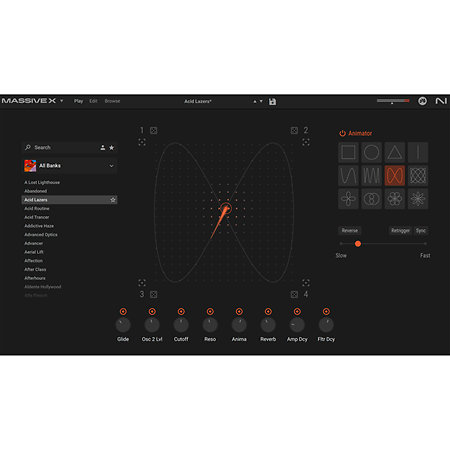Adjust the Slow to Fast speed slider

[383, 244]
